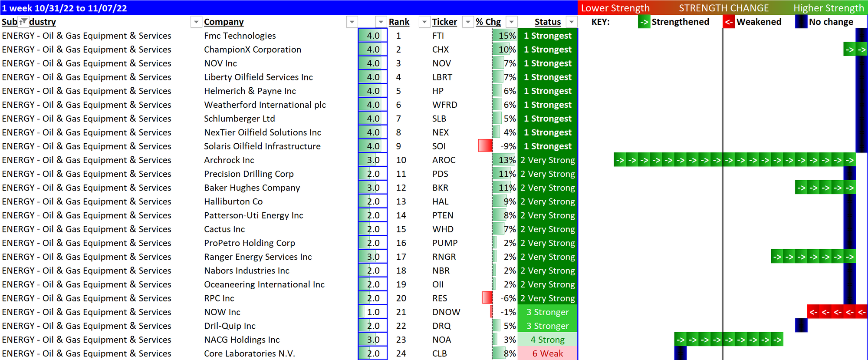
Task: Select the Company column header
Action: point(224,22)
